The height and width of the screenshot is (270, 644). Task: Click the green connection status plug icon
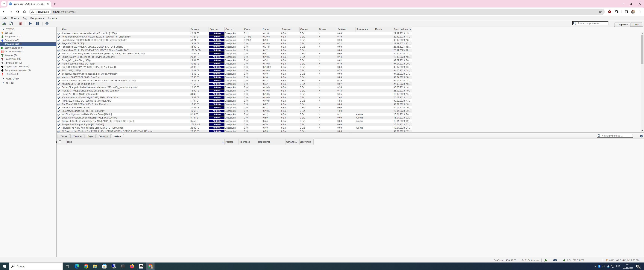[x=546, y=260]
